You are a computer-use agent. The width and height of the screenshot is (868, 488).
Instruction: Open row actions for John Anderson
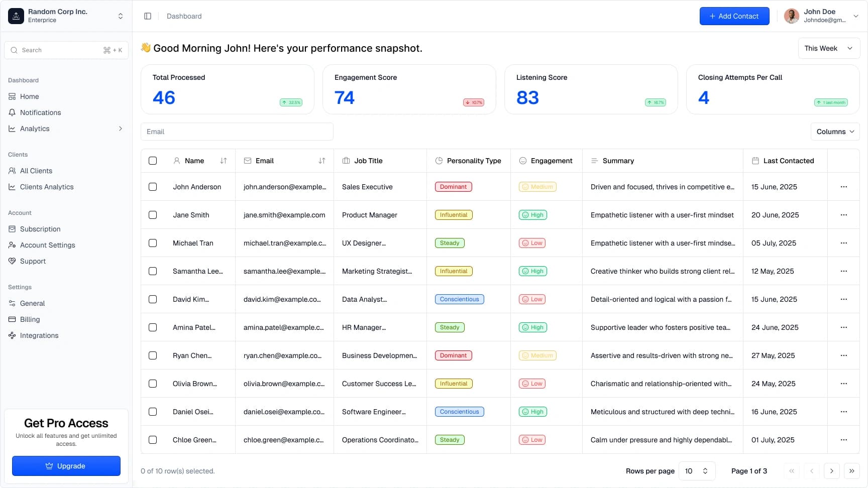tap(843, 187)
